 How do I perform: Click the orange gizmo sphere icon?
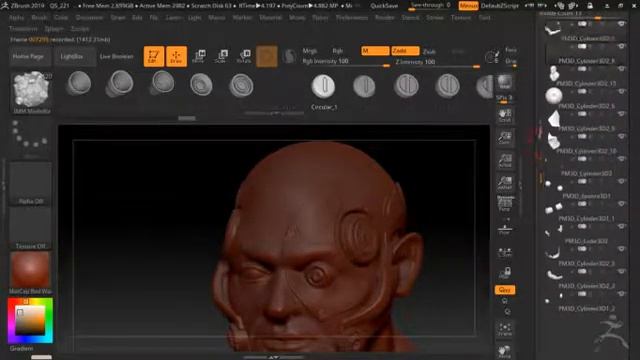(267, 56)
